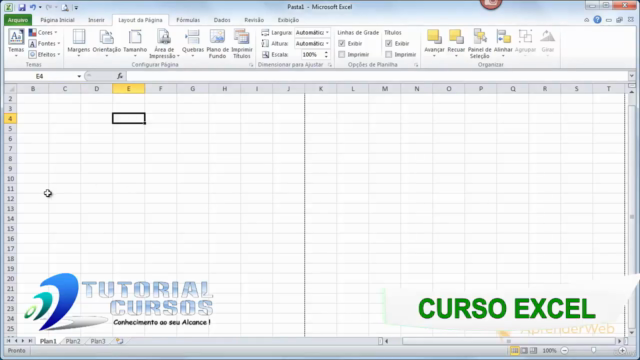This screenshot has width=640, height=360.
Task: Click Imprimir Títulos print titles button
Action: pyautogui.click(x=242, y=44)
